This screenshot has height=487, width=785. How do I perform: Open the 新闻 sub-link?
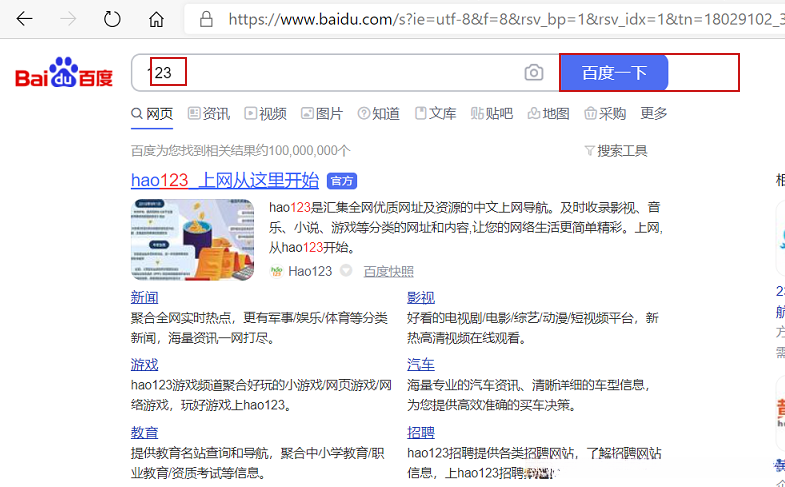(x=145, y=298)
